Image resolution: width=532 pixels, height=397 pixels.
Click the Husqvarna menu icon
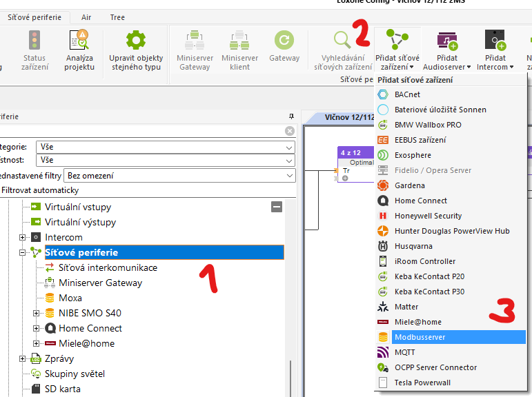383,246
